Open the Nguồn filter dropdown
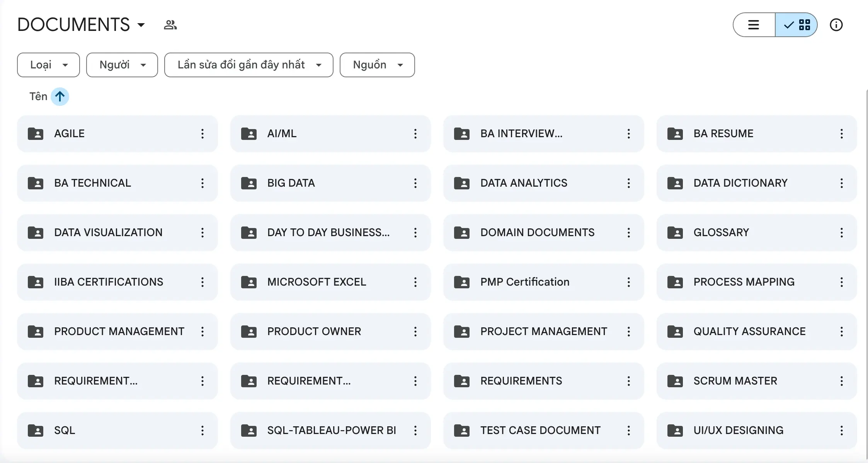Screen dimensions: 868x463 click(377, 65)
